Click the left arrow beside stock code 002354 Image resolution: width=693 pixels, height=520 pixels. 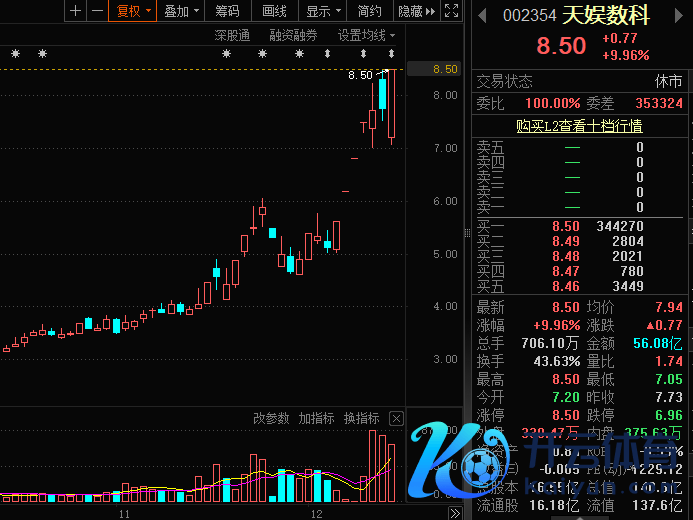[x=482, y=16]
